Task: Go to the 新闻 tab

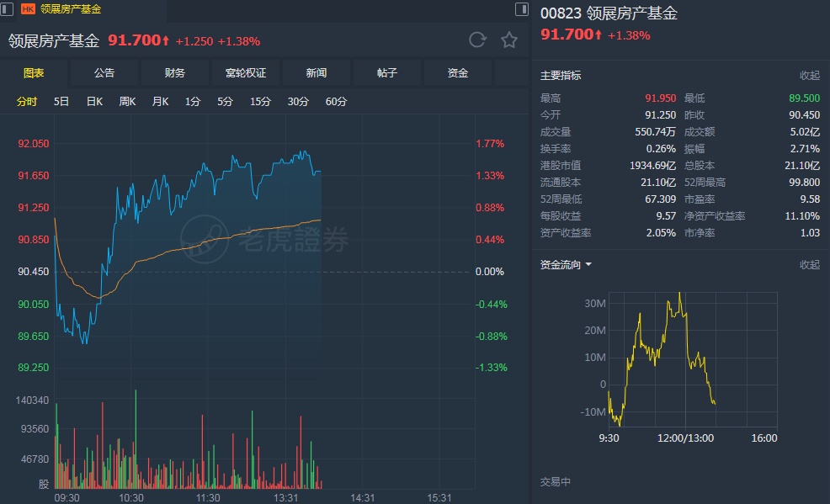Action: coord(317,73)
